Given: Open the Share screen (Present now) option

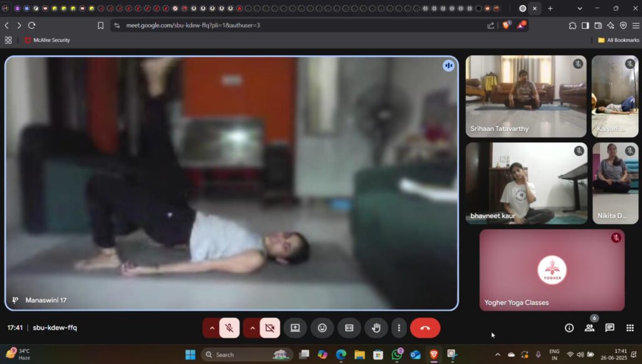Looking at the screenshot, I should pyautogui.click(x=295, y=328).
